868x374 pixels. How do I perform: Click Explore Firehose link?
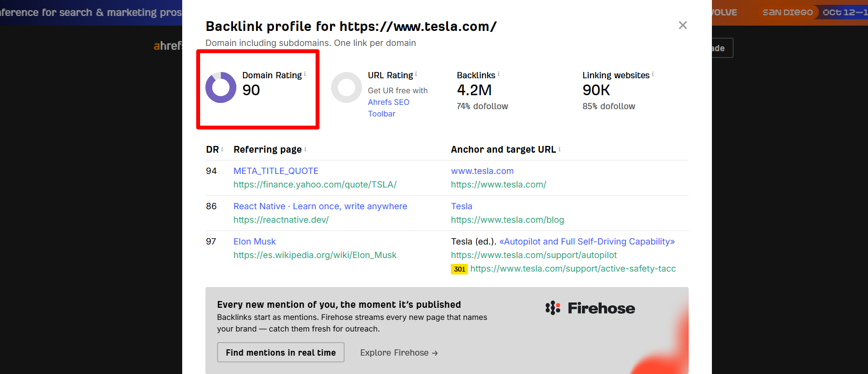pos(399,353)
